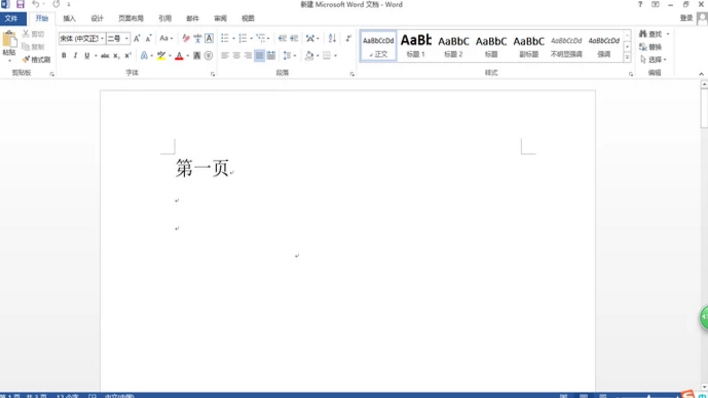
Task: Click the Superscript button
Action: (x=128, y=56)
